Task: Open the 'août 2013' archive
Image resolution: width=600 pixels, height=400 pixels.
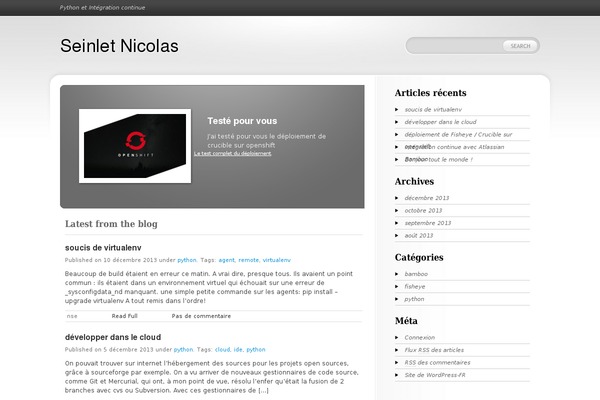Action: [x=419, y=236]
